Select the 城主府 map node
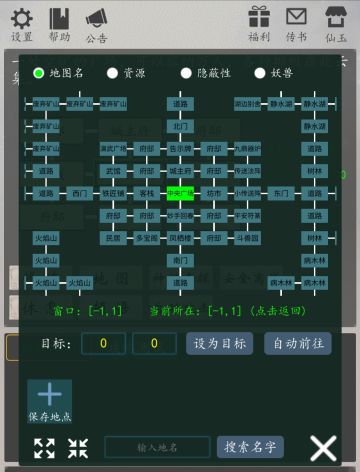This screenshot has width=360, height=472. 180,171
